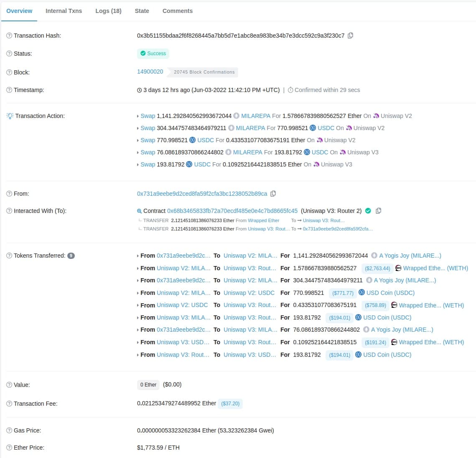The image size is (476, 458).
Task: Click the help icon beside Gas Price
Action: [x=9, y=430]
